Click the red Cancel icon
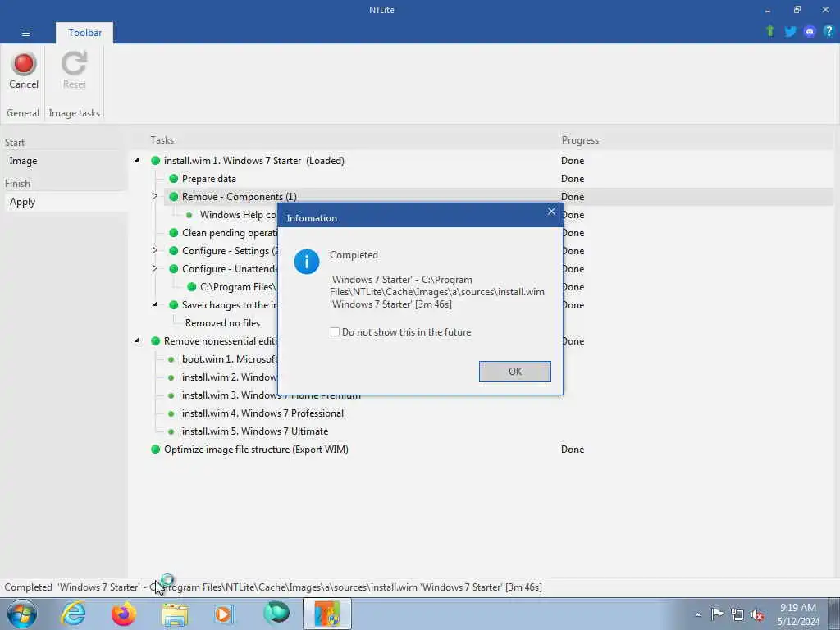Screen dimensions: 840x630 coord(24,64)
